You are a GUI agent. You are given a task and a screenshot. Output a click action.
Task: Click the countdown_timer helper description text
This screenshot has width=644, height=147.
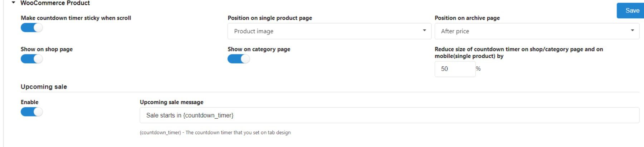pyautogui.click(x=215, y=133)
